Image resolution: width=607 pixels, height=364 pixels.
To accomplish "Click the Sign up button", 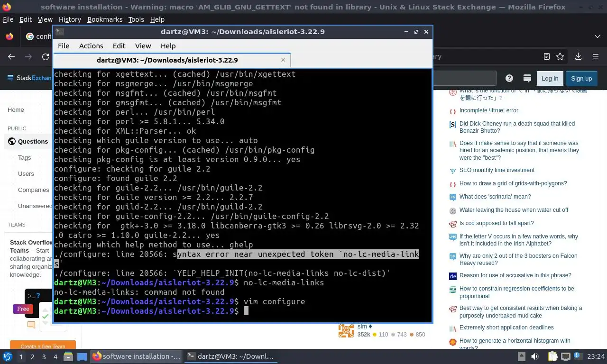I will tap(581, 78).
